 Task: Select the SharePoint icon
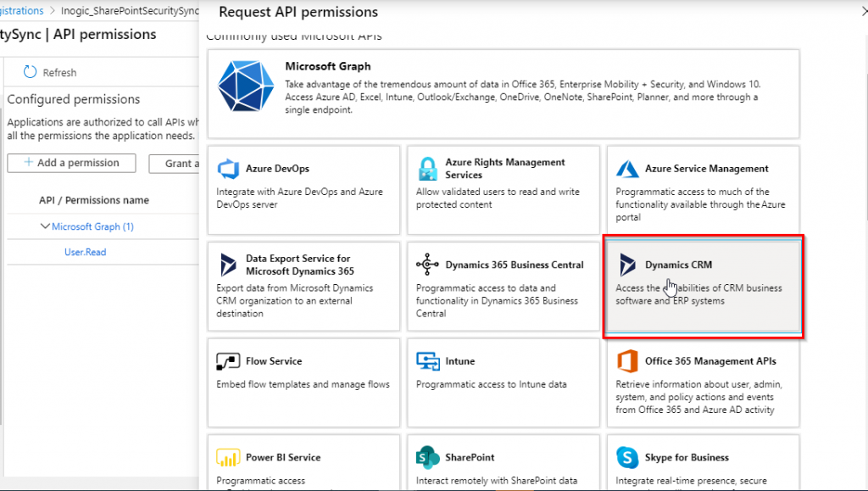(x=430, y=457)
